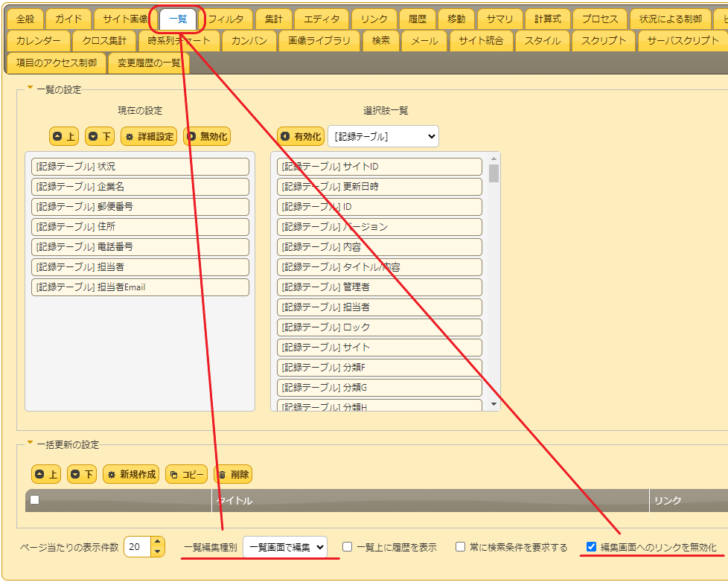Open the サーバスクリプト tab
Image resolution: width=728 pixels, height=582 pixels.
click(683, 41)
